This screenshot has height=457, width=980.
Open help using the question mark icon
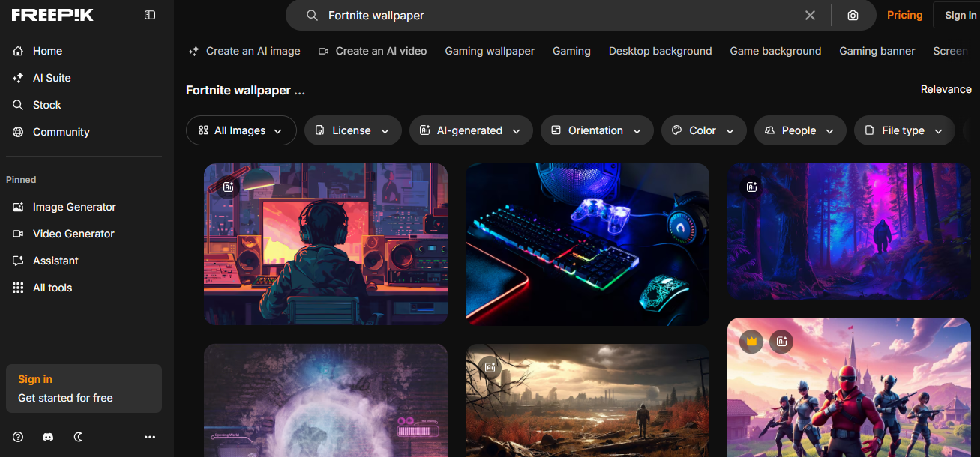(17, 437)
